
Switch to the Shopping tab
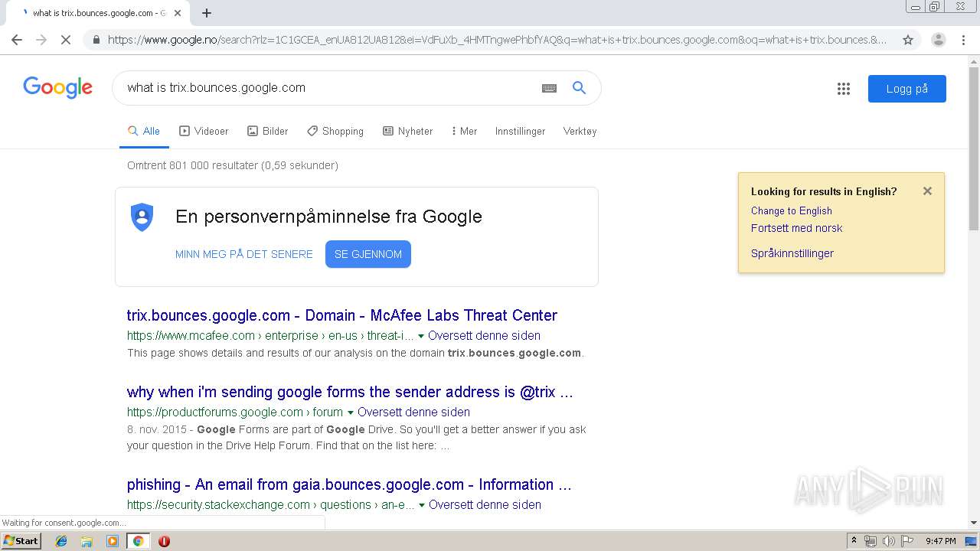(335, 131)
